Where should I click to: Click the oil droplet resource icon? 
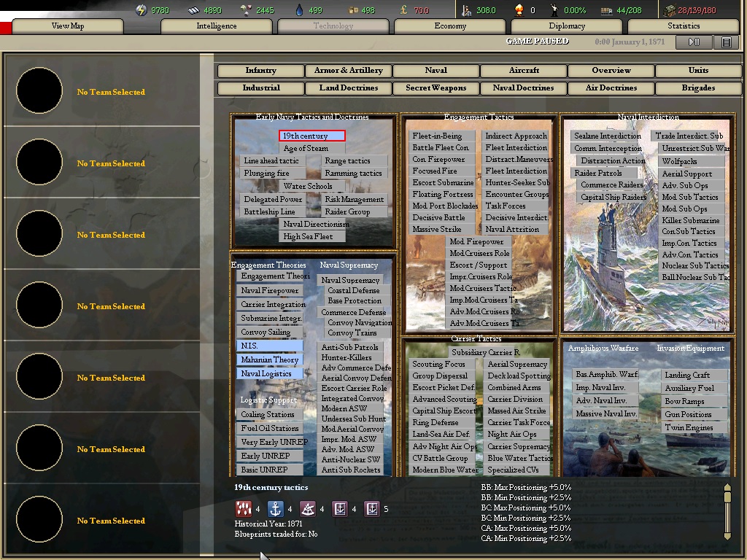[299, 10]
